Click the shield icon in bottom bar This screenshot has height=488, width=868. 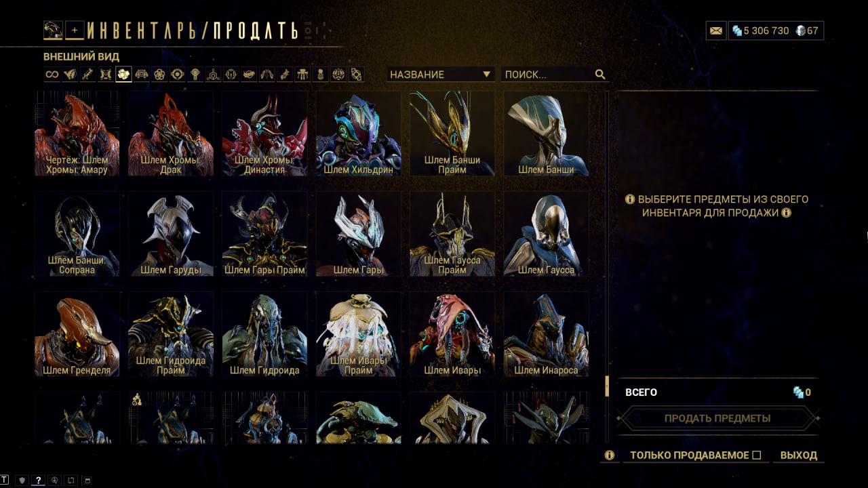pos(22,481)
